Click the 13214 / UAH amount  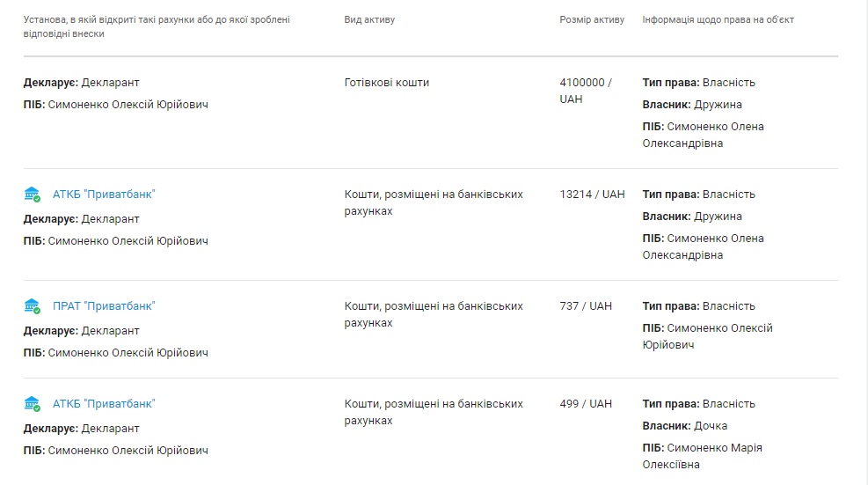click(x=592, y=195)
